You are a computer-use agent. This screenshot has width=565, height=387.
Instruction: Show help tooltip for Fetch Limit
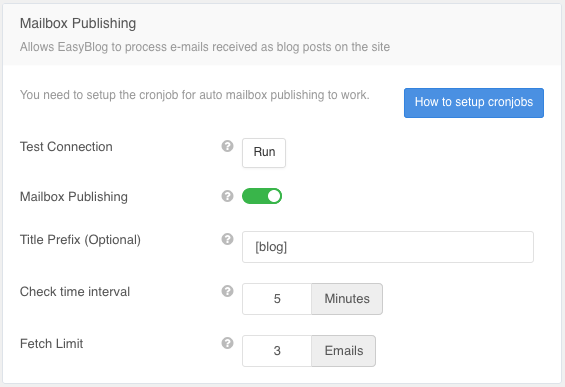[227, 343]
